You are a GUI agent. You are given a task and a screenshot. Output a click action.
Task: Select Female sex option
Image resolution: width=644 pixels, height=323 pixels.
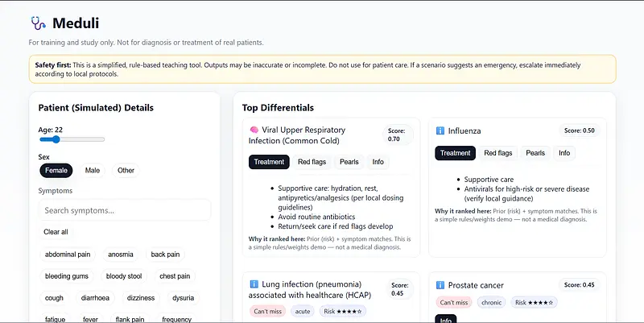pos(56,171)
